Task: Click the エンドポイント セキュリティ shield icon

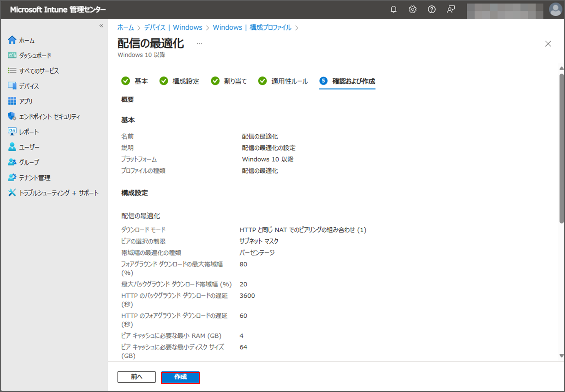Action: 12,116
